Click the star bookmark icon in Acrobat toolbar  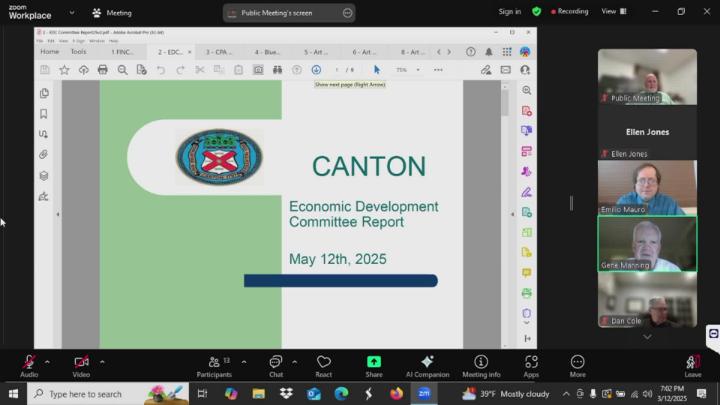pos(64,70)
